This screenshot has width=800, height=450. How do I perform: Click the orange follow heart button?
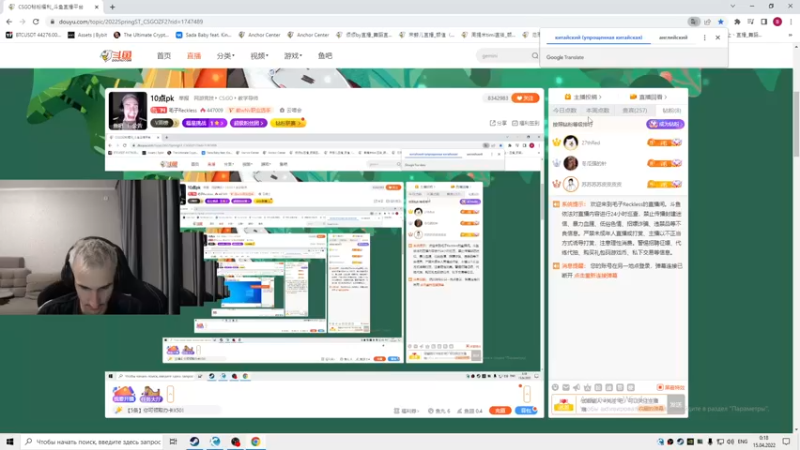[x=525, y=98]
